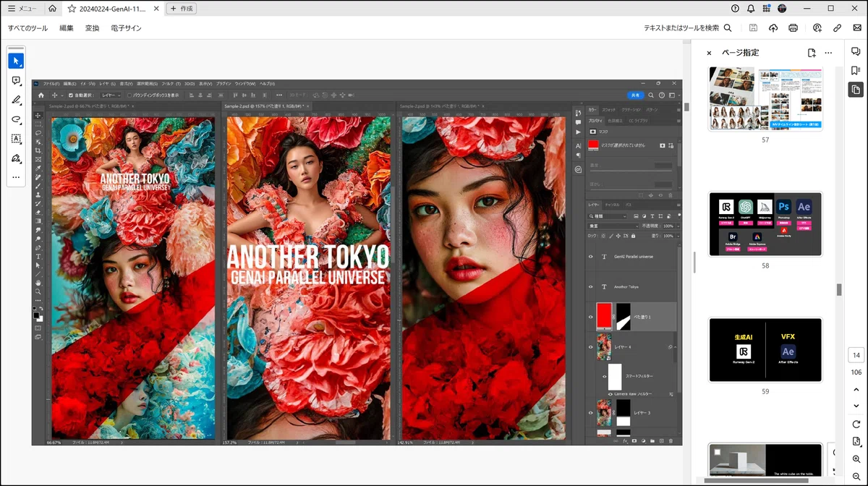Click the テキストまたはツールを検索 search box
868x486 pixels.
click(688, 27)
